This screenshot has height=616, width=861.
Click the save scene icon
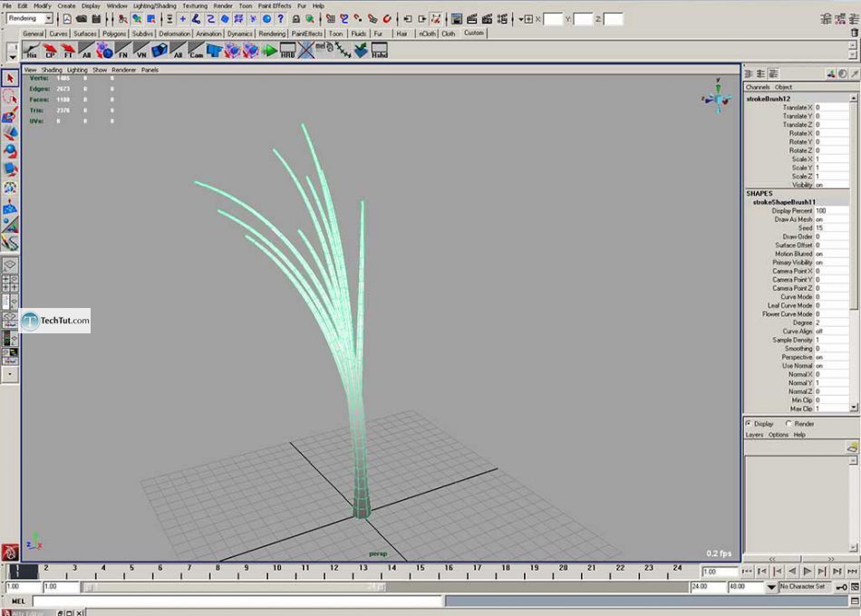96,19
